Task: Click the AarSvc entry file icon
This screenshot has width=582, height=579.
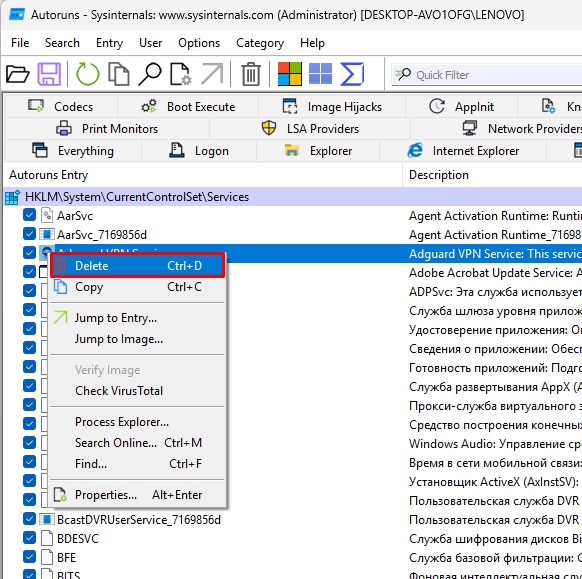Action: 47,215
